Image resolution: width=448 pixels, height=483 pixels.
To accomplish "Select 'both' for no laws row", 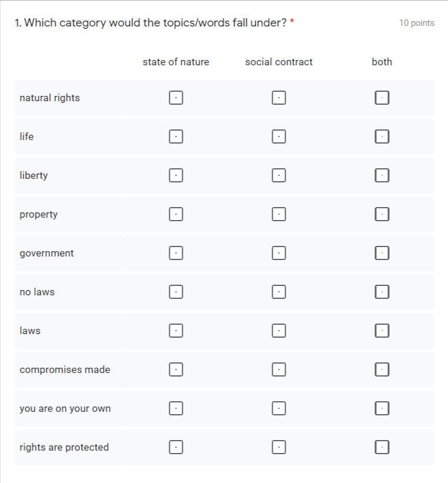I will coord(382,292).
